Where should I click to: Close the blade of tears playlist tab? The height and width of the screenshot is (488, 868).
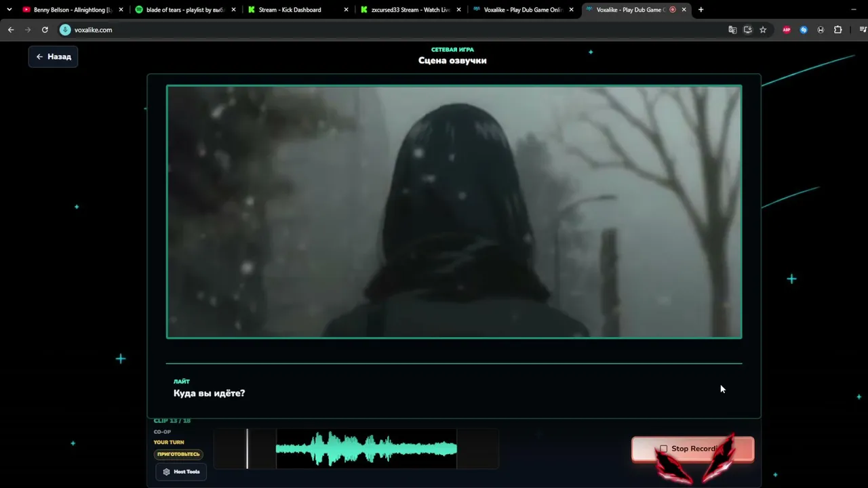(233, 9)
